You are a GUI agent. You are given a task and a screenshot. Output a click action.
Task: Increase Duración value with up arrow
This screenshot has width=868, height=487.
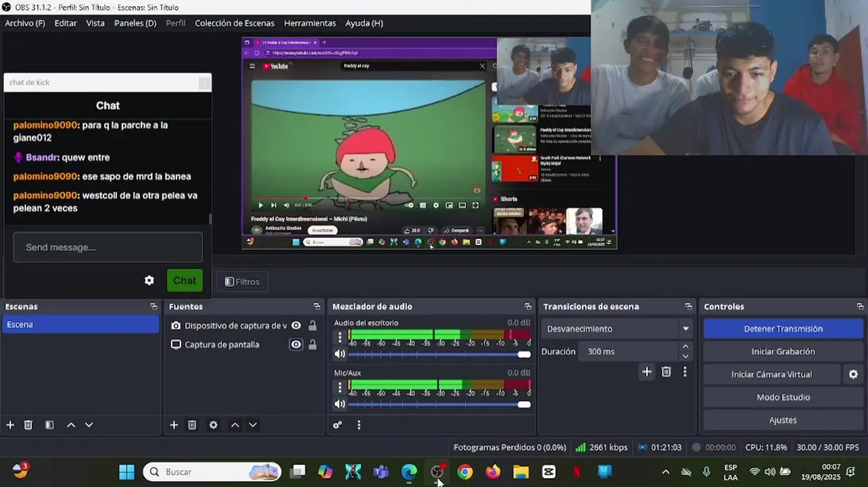click(685, 347)
